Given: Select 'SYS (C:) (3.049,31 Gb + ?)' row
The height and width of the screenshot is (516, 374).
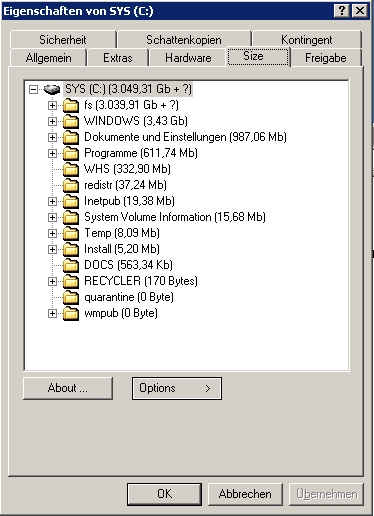Looking at the screenshot, I should 128,89.
